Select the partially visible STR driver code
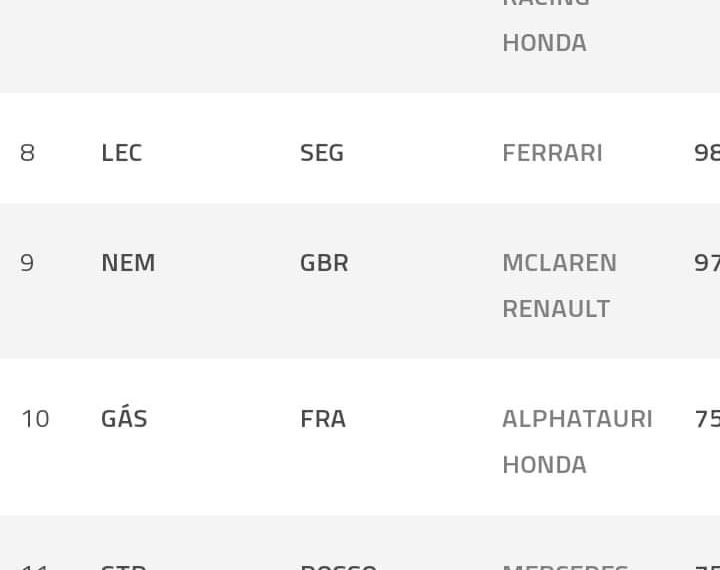Viewport: 720px width, 570px height. pos(124,565)
